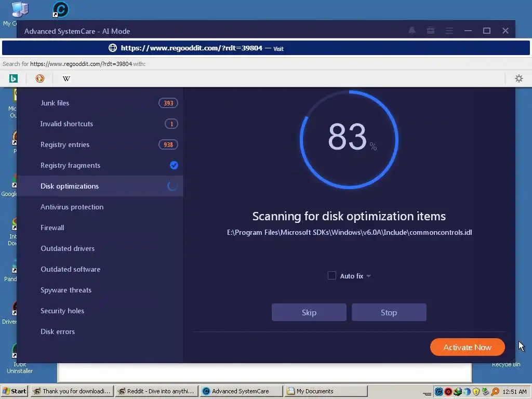
Task: Select Security holes in the scan list
Action: point(100,311)
